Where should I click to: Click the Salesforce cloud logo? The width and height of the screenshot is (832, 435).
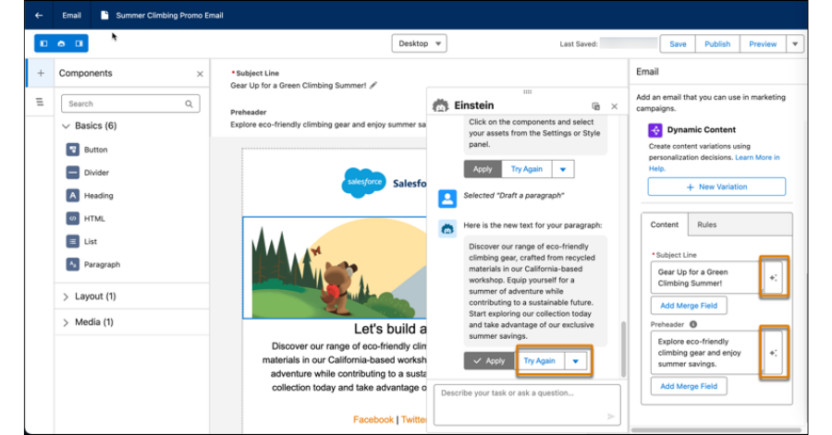pyautogui.click(x=363, y=182)
